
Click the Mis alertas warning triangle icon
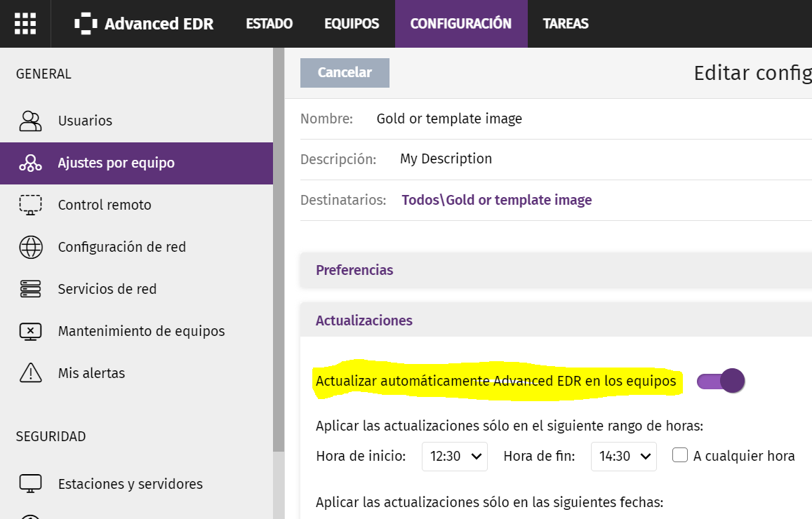[31, 373]
